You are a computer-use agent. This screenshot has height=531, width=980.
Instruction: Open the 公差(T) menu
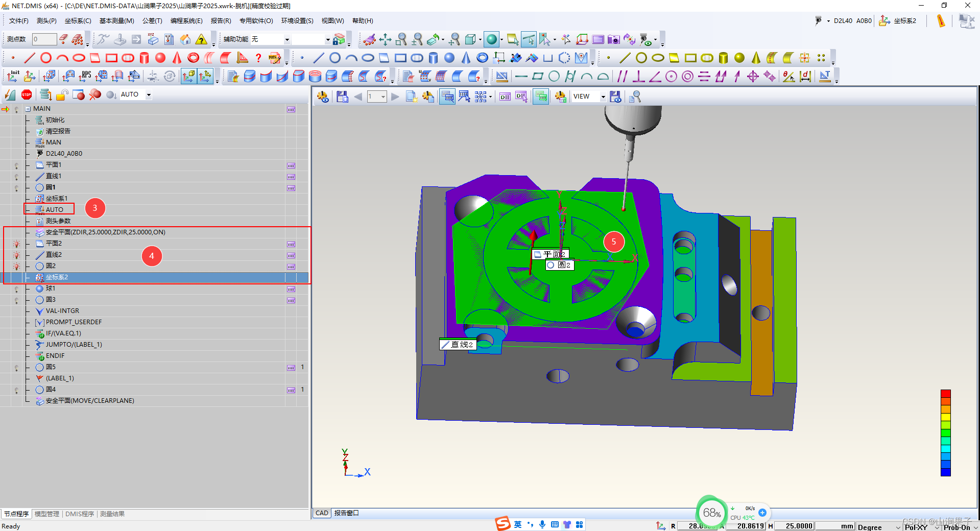(152, 21)
